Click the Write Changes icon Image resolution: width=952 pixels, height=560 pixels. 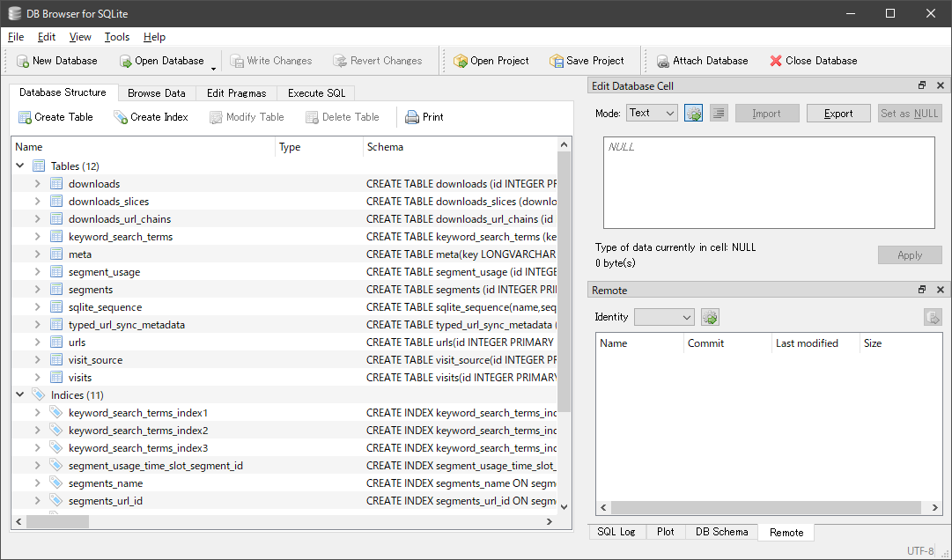coord(237,60)
